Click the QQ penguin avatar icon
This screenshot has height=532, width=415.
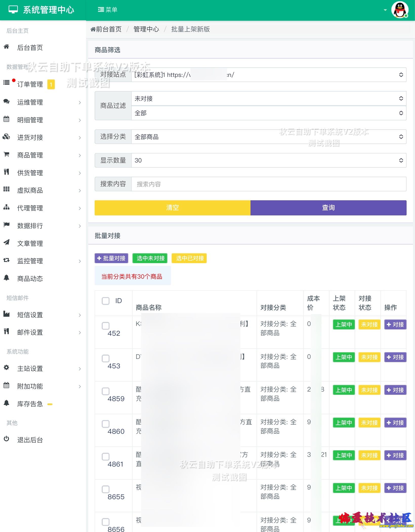[400, 10]
